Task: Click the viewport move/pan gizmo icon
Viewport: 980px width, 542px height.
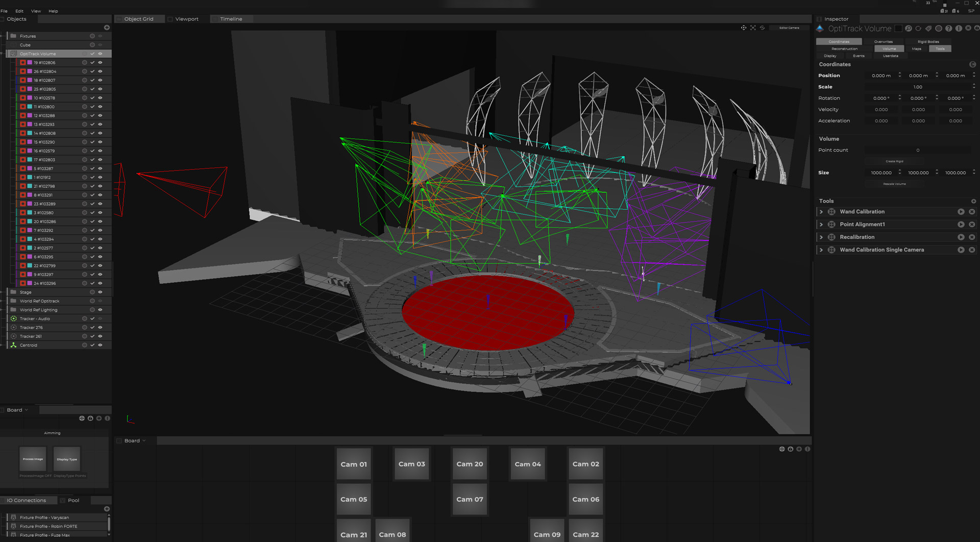Action: pos(744,28)
